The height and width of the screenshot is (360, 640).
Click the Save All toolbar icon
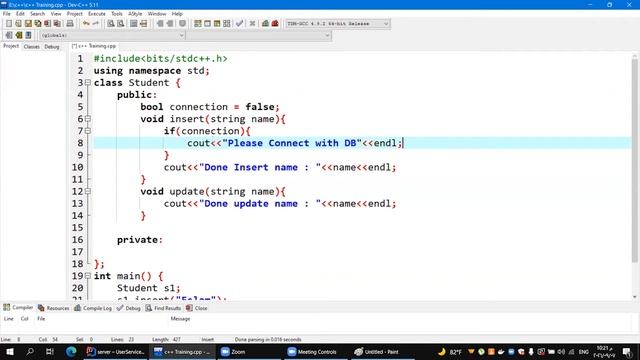coord(38,24)
